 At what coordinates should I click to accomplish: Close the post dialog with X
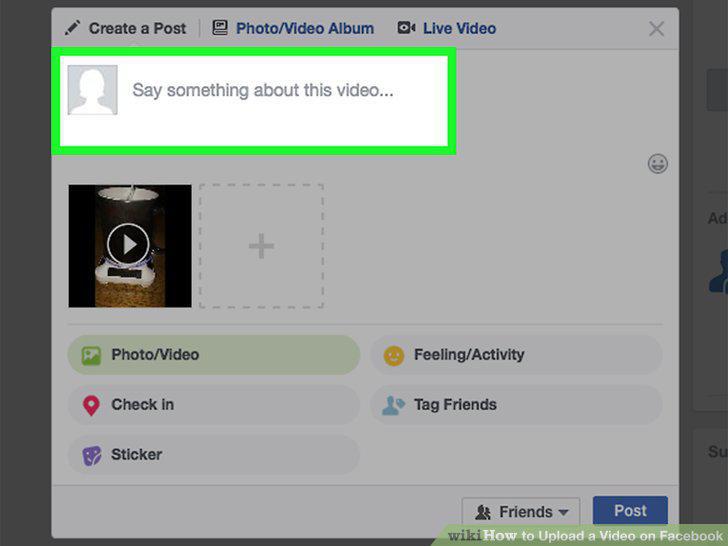tap(656, 29)
